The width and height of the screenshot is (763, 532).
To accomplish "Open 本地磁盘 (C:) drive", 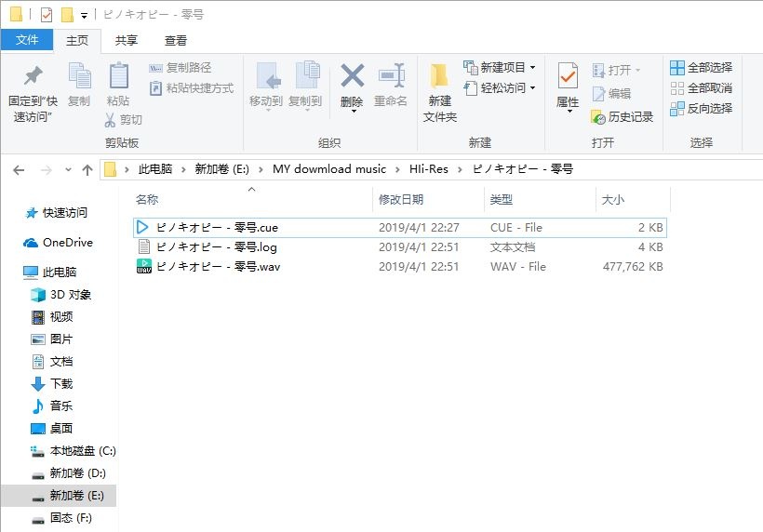I will point(74,451).
